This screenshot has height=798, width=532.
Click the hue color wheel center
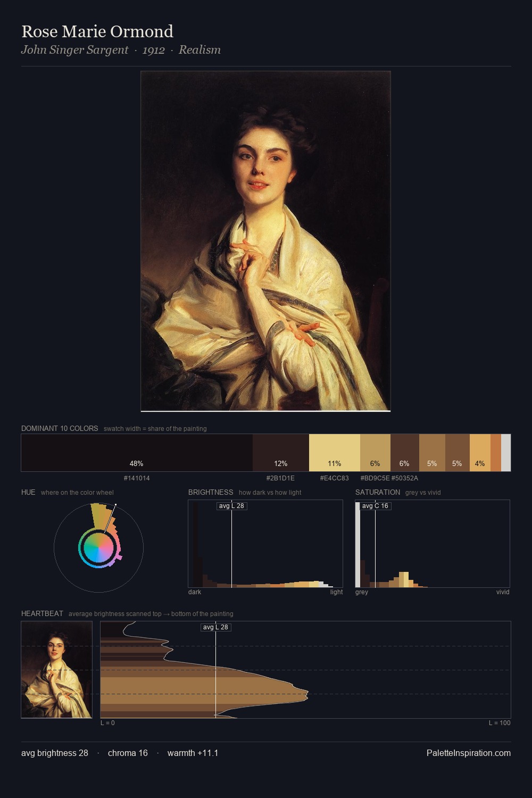pos(98,547)
